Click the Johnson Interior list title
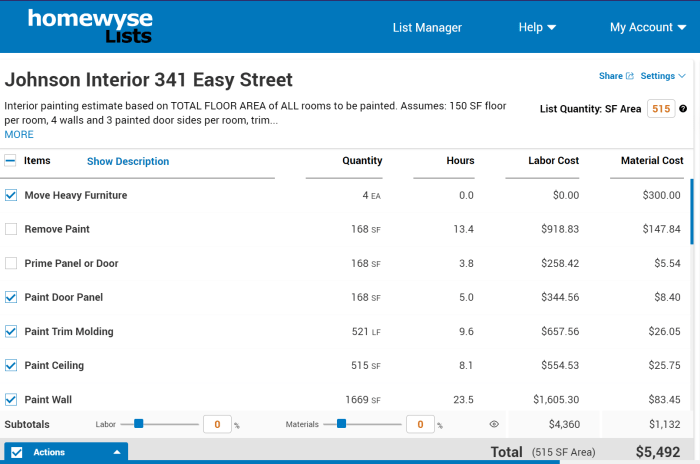 click(149, 80)
